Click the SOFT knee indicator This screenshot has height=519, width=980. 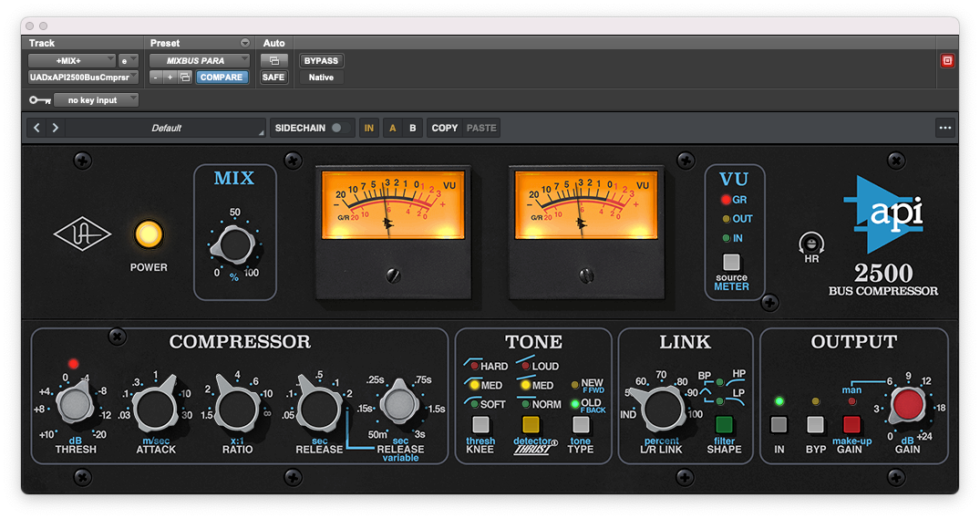(x=474, y=405)
